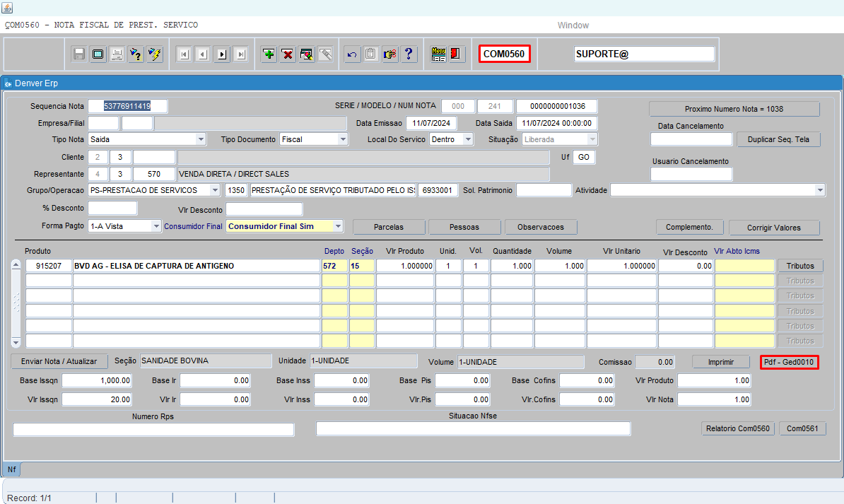
Task: Exit the form using the red door icon
Action: (457, 54)
